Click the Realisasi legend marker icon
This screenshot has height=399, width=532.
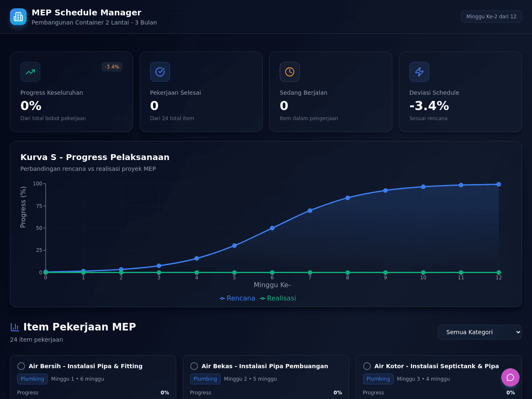263,298
